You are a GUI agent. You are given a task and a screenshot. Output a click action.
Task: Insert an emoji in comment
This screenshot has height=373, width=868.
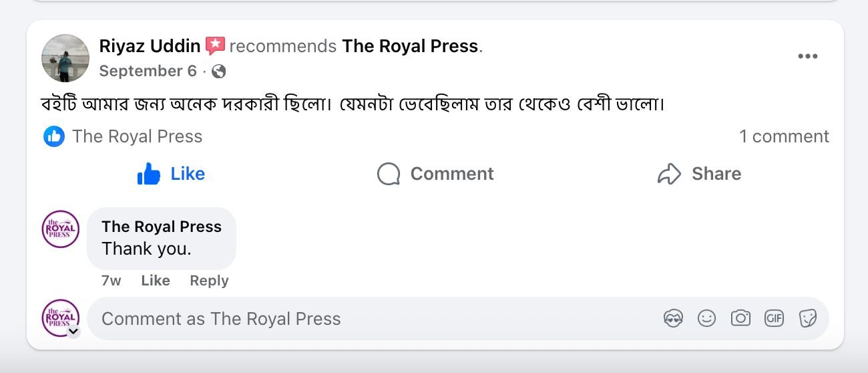click(x=706, y=319)
